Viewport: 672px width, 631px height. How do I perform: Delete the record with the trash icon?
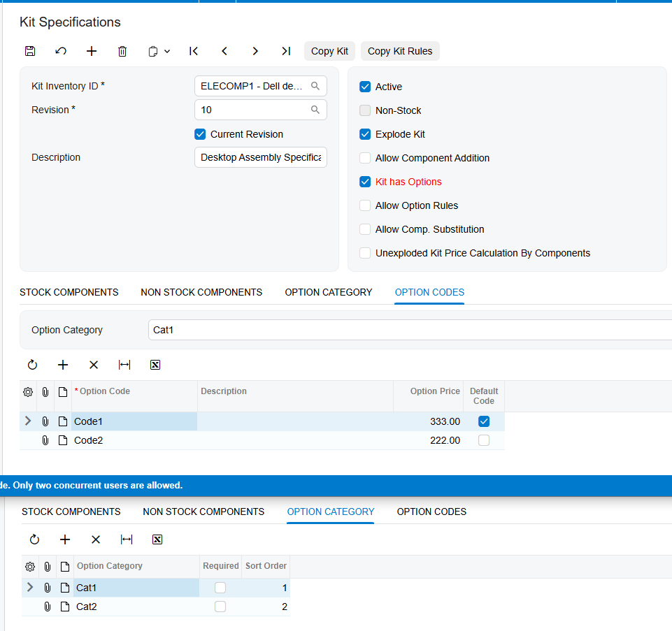tap(122, 52)
